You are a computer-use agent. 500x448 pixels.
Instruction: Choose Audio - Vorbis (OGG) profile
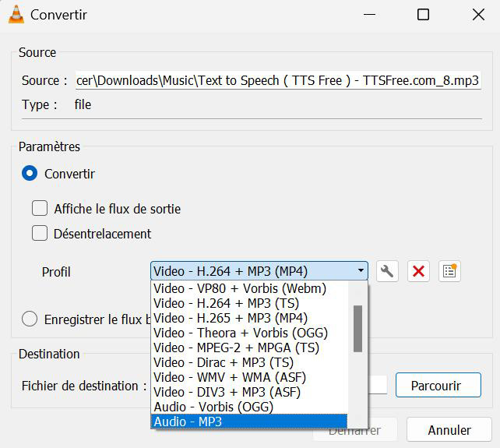click(248, 407)
